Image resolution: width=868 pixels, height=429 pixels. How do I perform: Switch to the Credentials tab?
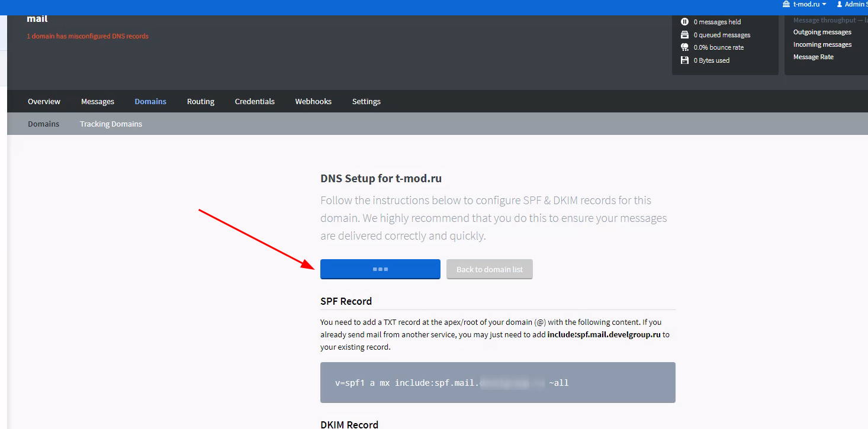tap(255, 101)
